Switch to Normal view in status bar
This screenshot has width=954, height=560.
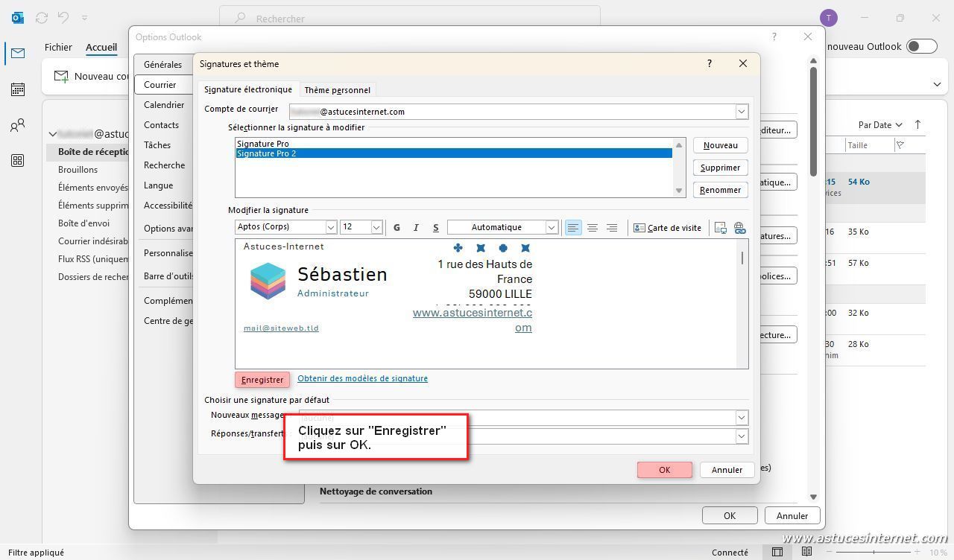point(777,552)
